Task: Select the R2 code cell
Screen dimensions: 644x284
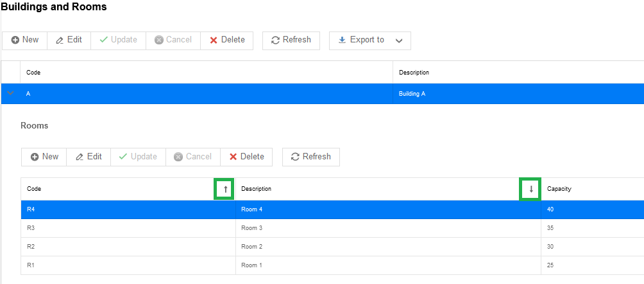Action: pos(128,247)
